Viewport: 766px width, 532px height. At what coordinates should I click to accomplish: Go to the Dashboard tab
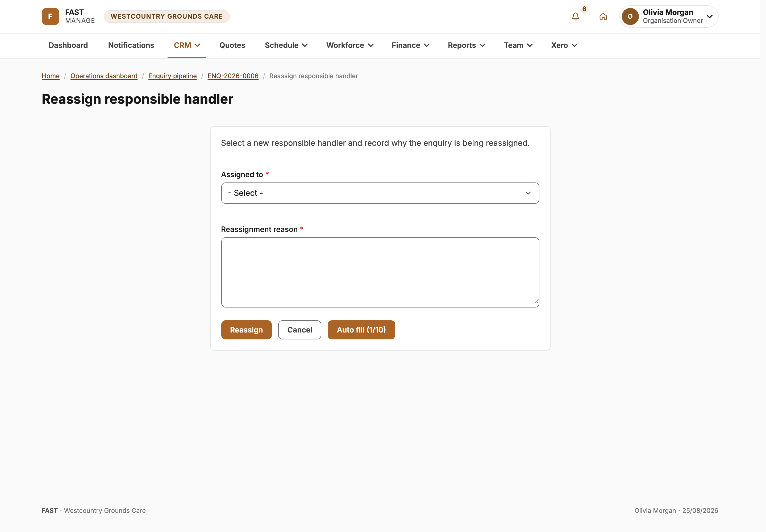(x=68, y=45)
